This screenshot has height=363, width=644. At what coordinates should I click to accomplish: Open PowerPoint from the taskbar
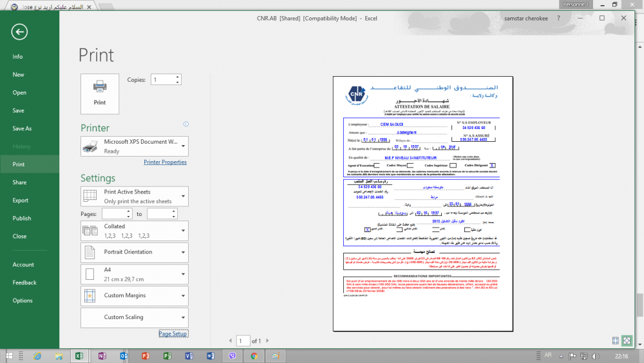click(146, 356)
